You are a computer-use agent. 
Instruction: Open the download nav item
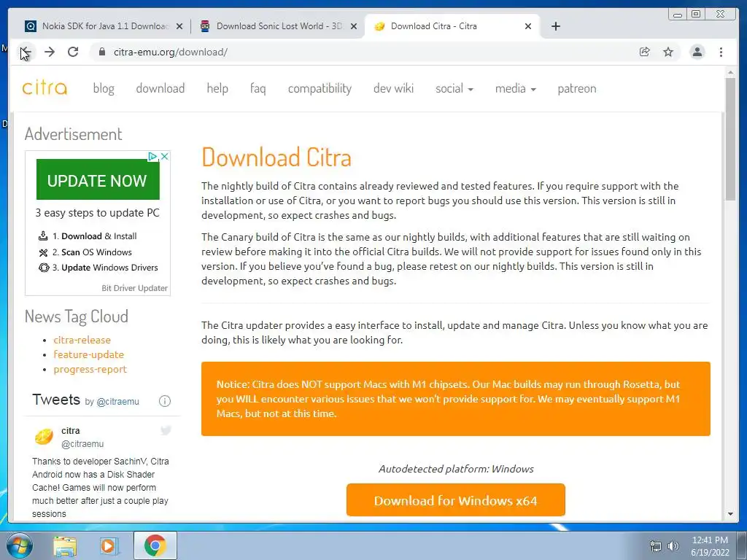160,88
